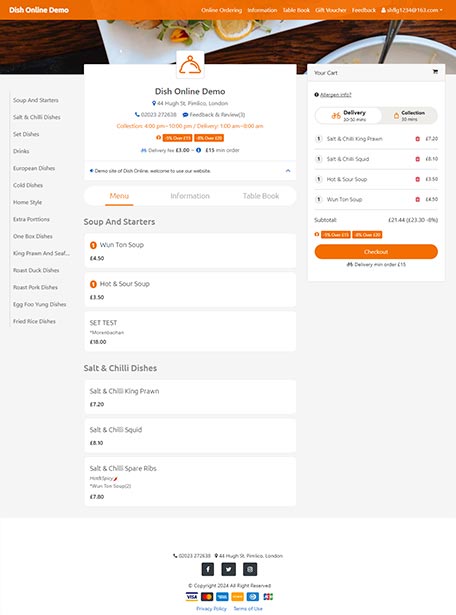Add Salt & Chilli Spare Ribs item

click(x=190, y=482)
